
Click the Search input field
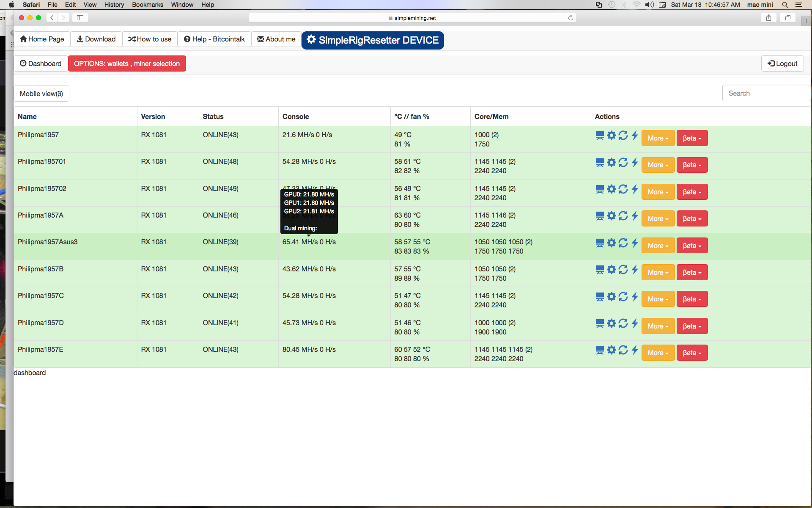(766, 93)
